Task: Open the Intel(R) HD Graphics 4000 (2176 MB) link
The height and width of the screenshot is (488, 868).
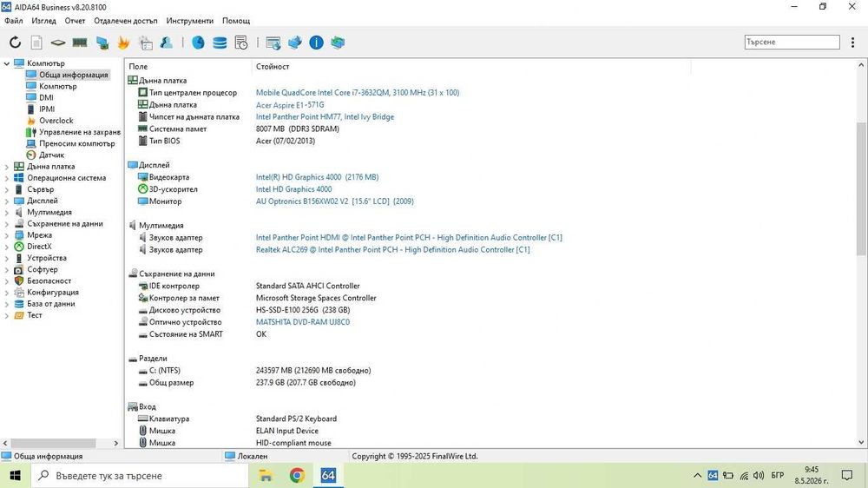Action: click(x=317, y=177)
